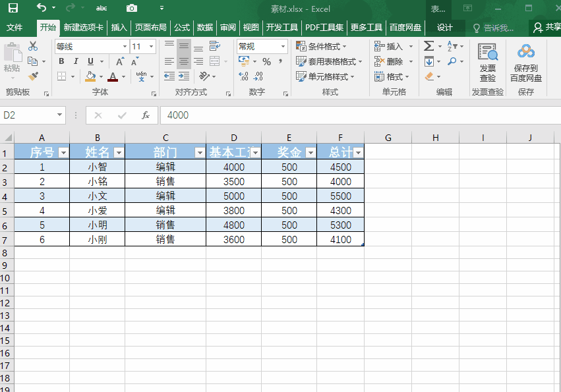Select the Format Painter brush icon

pos(33,76)
